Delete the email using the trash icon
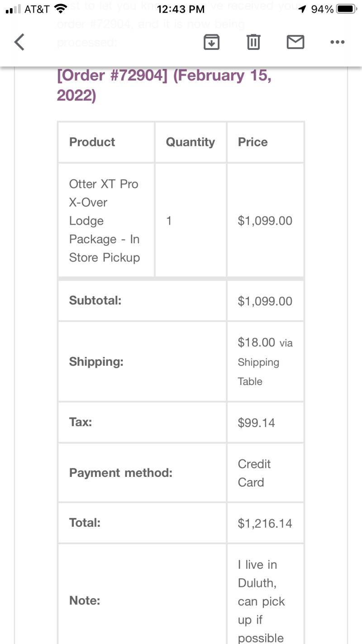The width and height of the screenshot is (362, 644). (253, 42)
